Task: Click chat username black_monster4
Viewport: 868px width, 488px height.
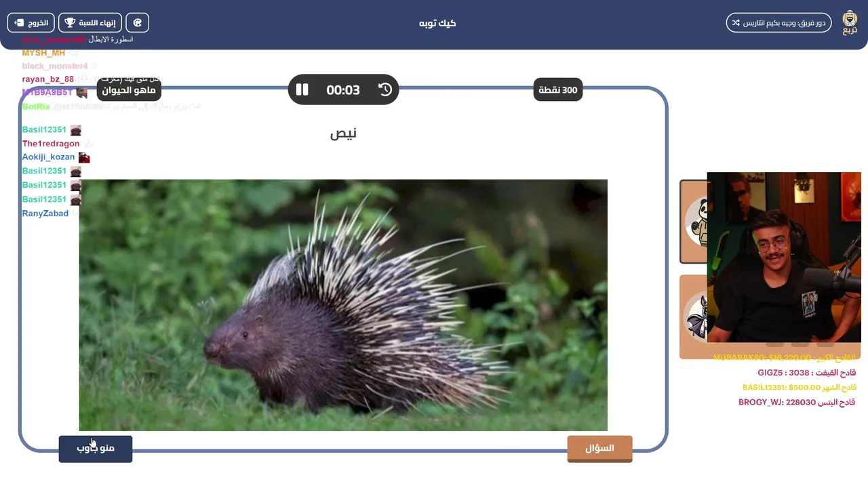Action: click(x=55, y=66)
